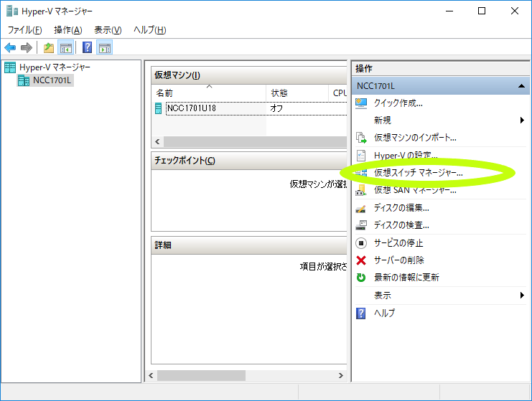Click the ディスクの検査 icon
532x401 pixels.
coord(361,225)
